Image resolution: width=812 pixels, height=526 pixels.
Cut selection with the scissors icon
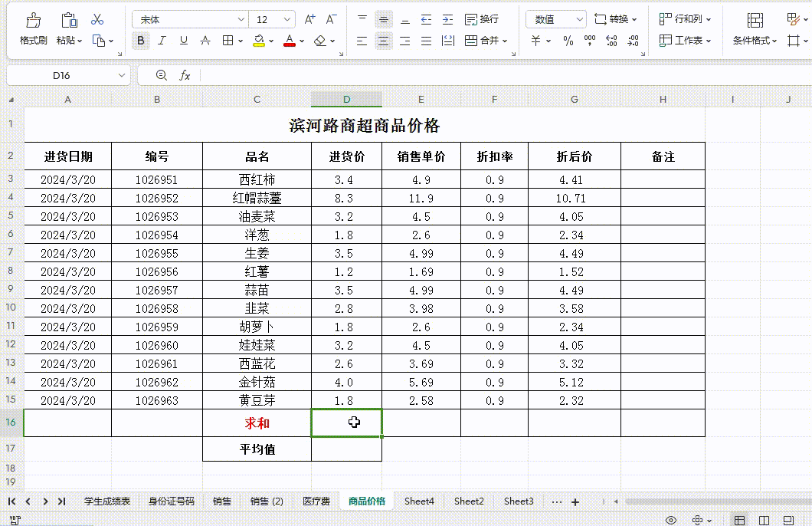(97, 20)
